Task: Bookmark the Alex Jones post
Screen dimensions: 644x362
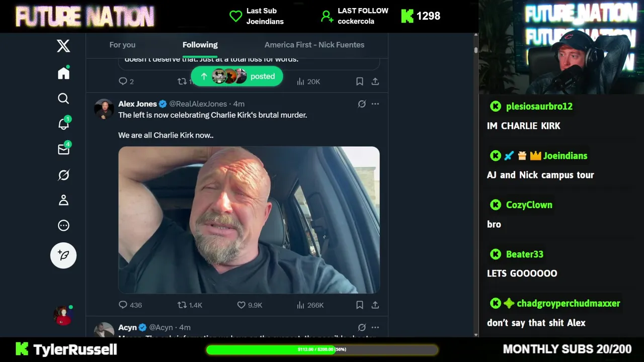Action: (x=360, y=305)
